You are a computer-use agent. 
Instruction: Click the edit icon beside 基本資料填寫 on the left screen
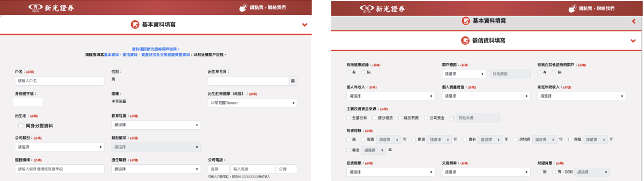coord(135,25)
